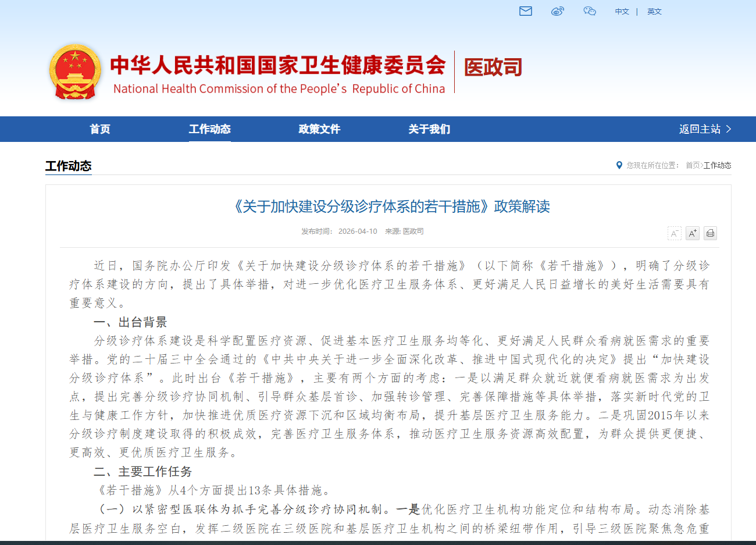Click the 来源: 医政司 source text

[404, 231]
